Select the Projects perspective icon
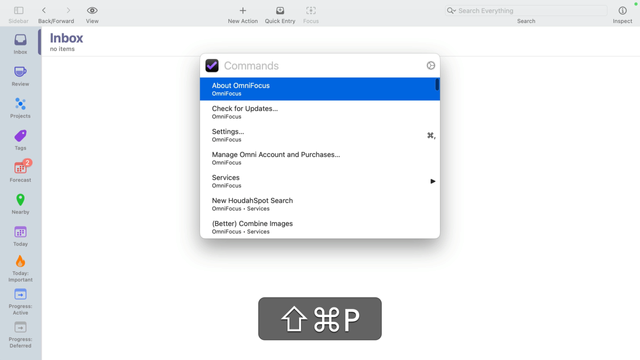The height and width of the screenshot is (360, 640). click(x=20, y=104)
